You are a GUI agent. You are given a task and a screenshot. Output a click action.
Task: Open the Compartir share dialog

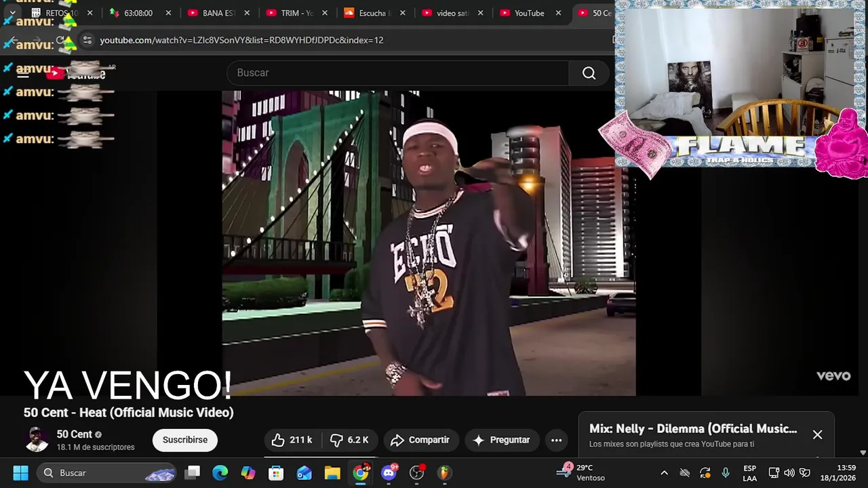pos(420,440)
